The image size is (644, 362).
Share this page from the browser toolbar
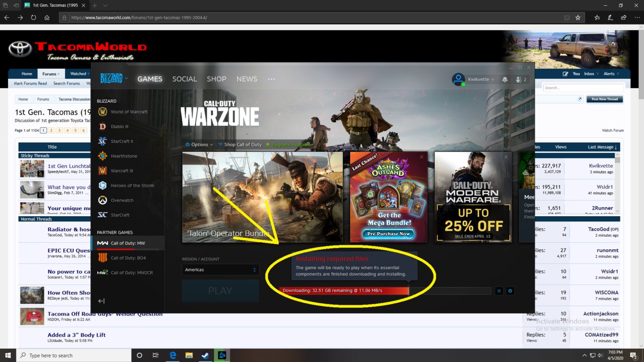point(623,17)
